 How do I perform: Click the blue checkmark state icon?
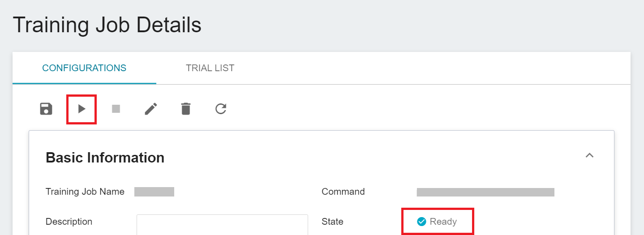tap(421, 221)
